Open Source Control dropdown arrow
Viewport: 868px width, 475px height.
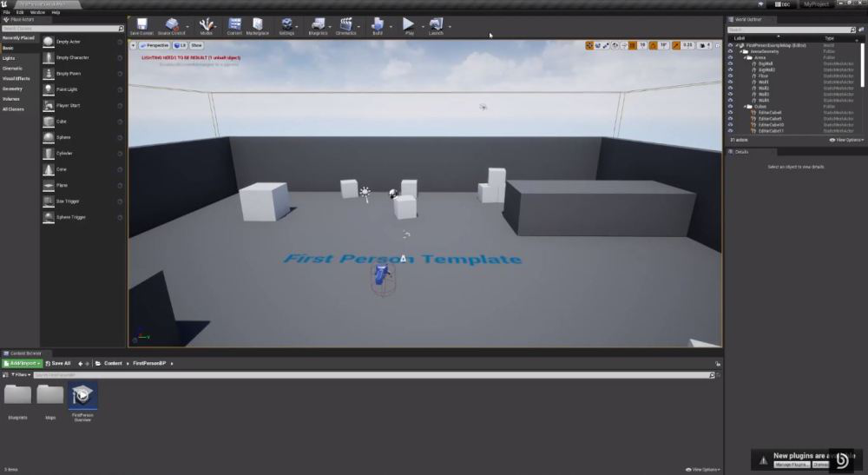[187, 27]
